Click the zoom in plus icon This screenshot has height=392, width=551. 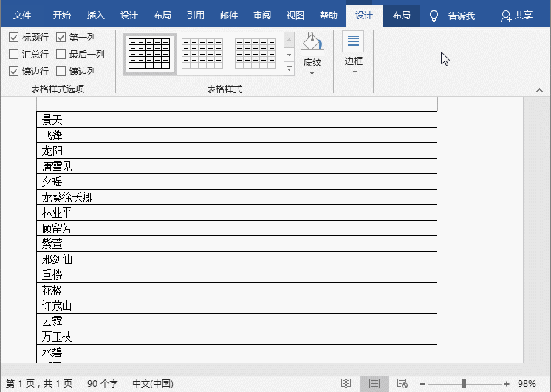[507, 384]
